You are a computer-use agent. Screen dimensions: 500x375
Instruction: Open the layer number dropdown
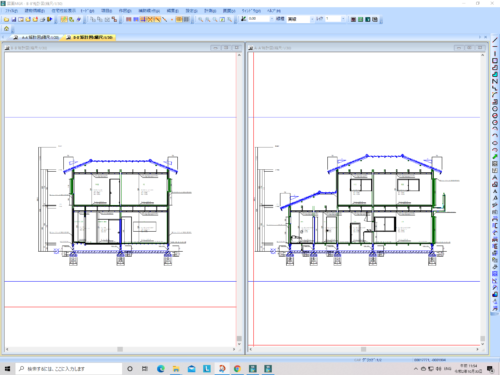point(343,19)
